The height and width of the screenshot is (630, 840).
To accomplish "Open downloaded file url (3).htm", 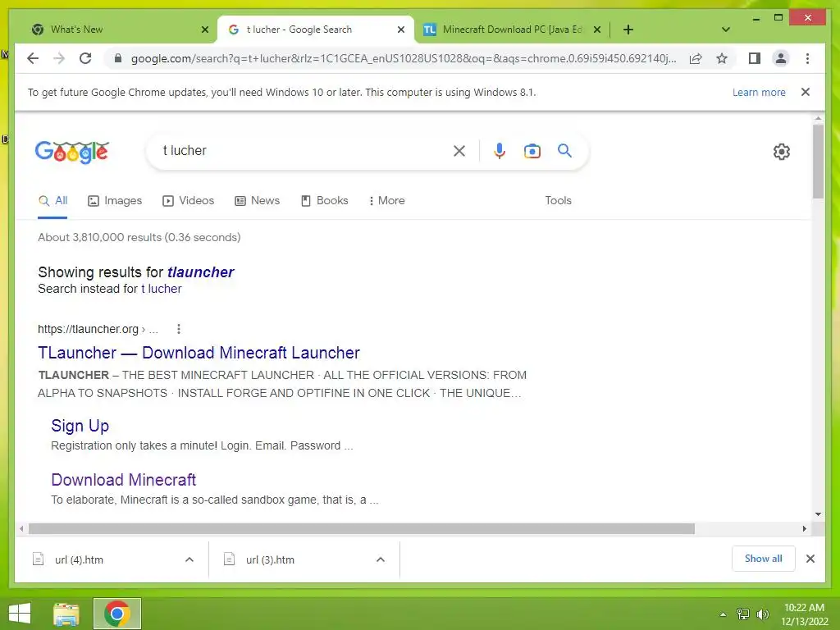I will point(270,559).
